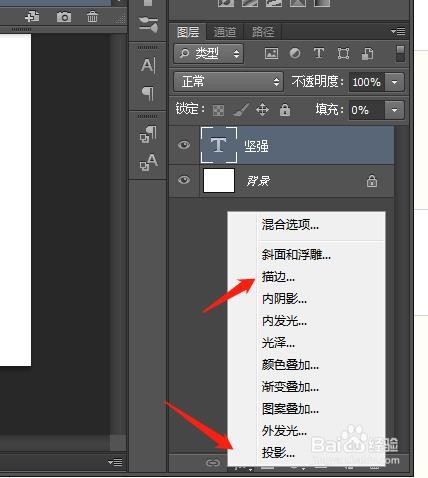Open the 类型 filter type dropdown

pos(208,53)
